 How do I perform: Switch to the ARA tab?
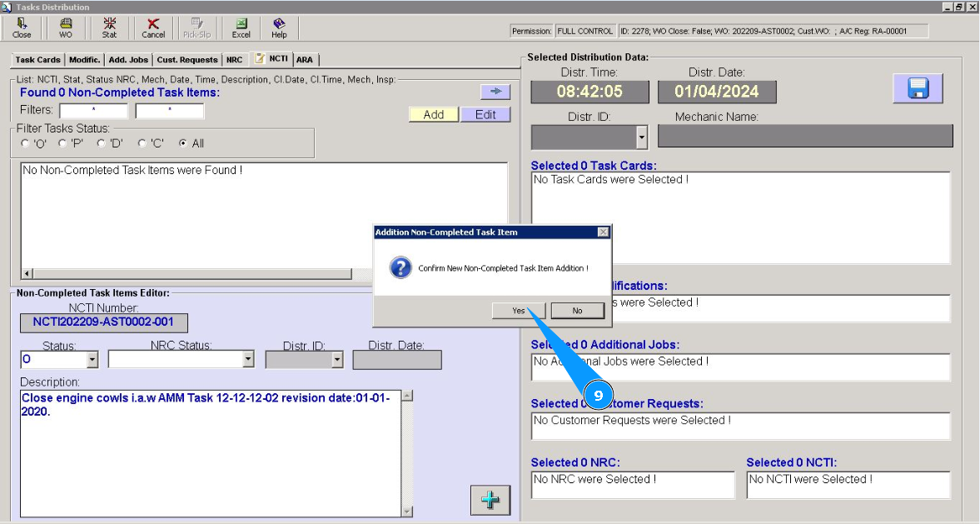click(305, 59)
